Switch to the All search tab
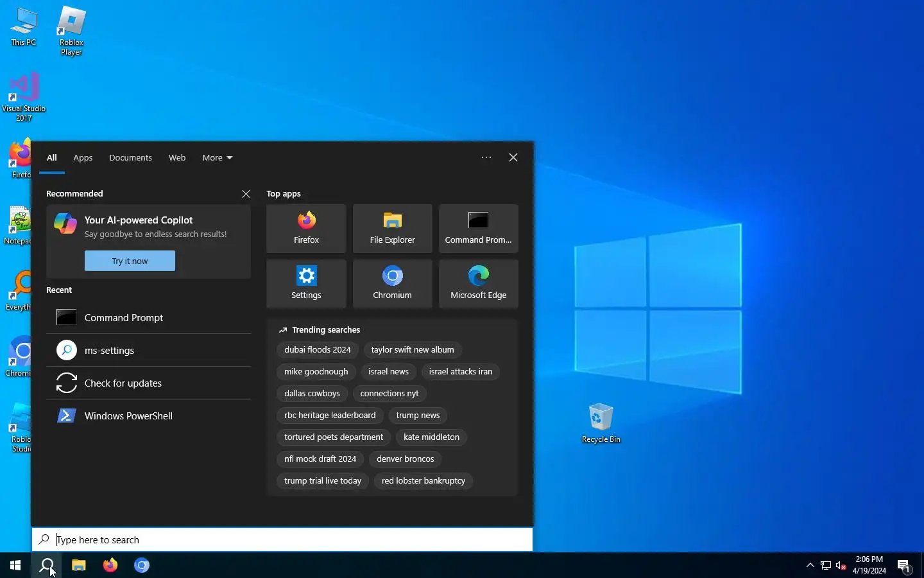This screenshot has height=578, width=924. click(x=52, y=157)
